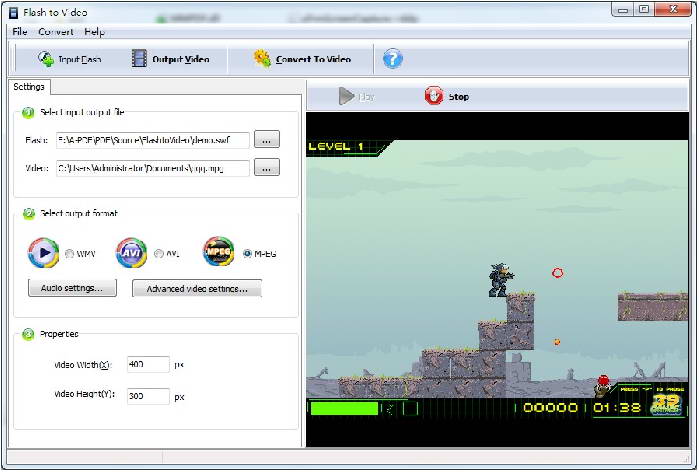The width and height of the screenshot is (699, 472).
Task: Select the MPEG output format radio
Action: (x=247, y=254)
